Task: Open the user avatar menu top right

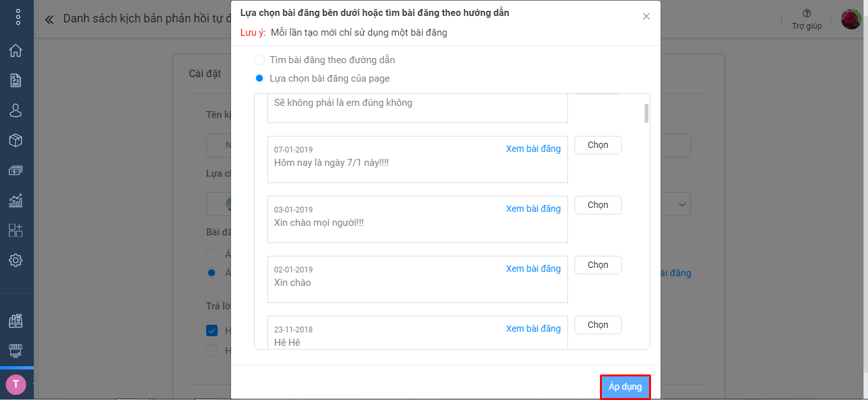Action: pyautogui.click(x=851, y=19)
